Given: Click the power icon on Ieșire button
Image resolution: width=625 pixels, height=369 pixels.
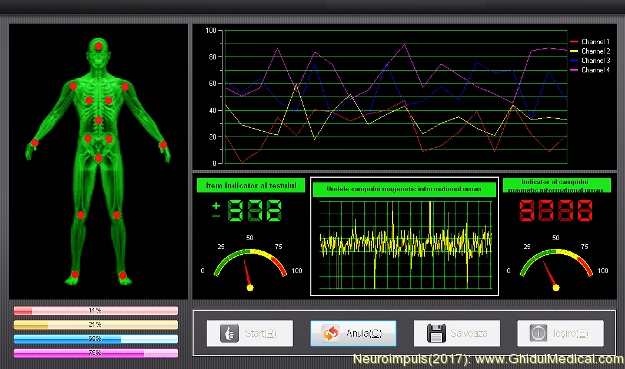Looking at the screenshot, I should coord(538,333).
